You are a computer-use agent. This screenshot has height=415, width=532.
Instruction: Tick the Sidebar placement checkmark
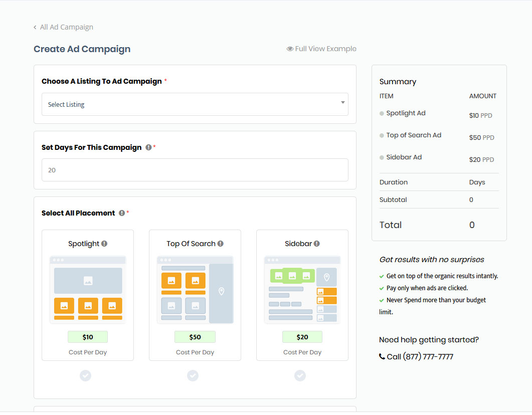click(x=300, y=375)
